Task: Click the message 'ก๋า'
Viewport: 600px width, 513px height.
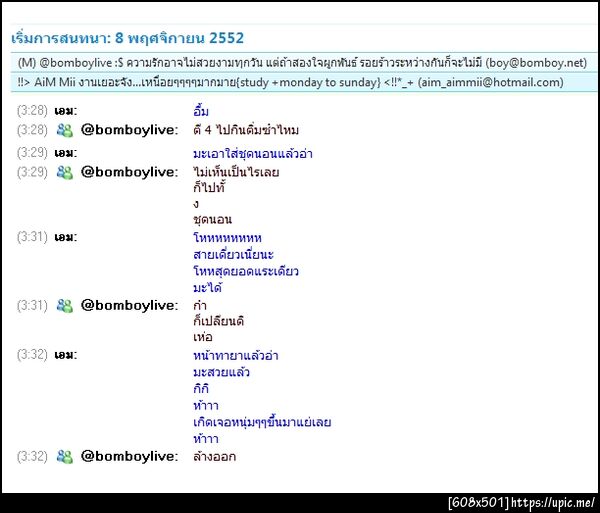Action: tap(200, 306)
